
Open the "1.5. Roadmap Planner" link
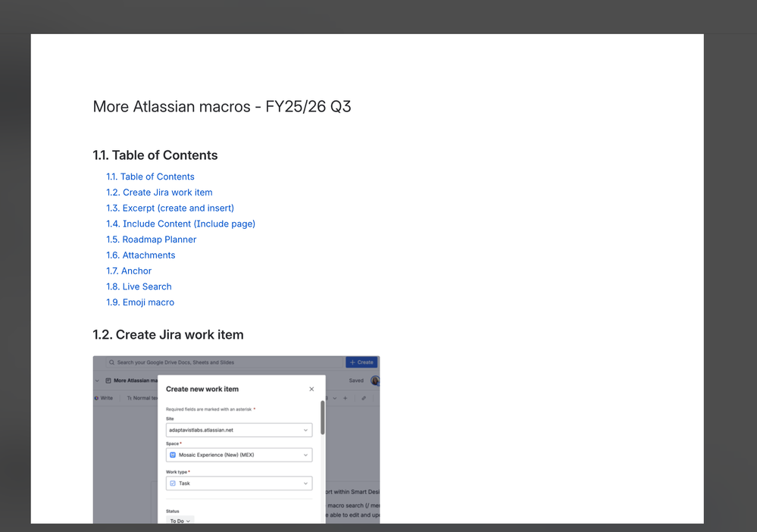tap(151, 239)
